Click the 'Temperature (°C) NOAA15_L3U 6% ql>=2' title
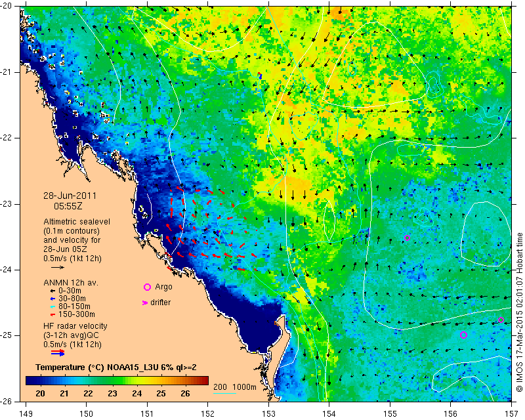The width and height of the screenshot is (525, 420). [x=116, y=367]
